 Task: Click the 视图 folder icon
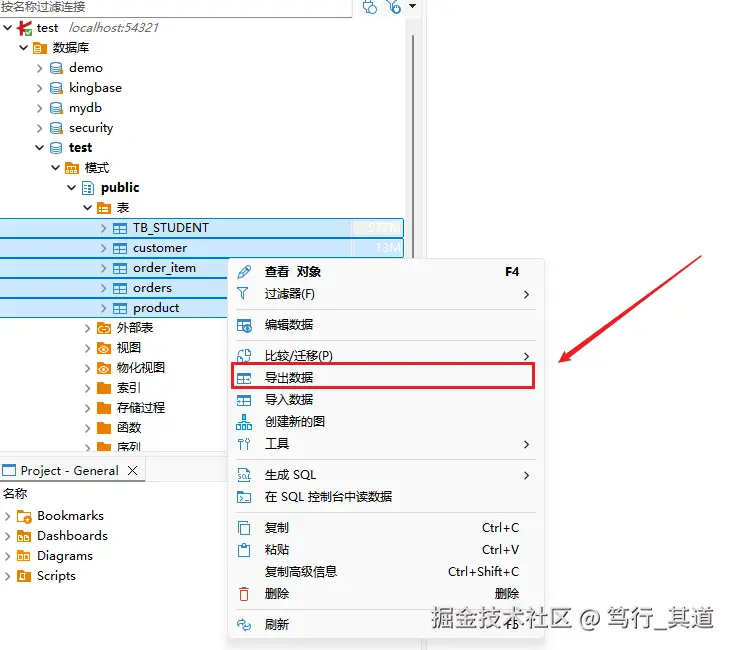pyautogui.click(x=104, y=348)
